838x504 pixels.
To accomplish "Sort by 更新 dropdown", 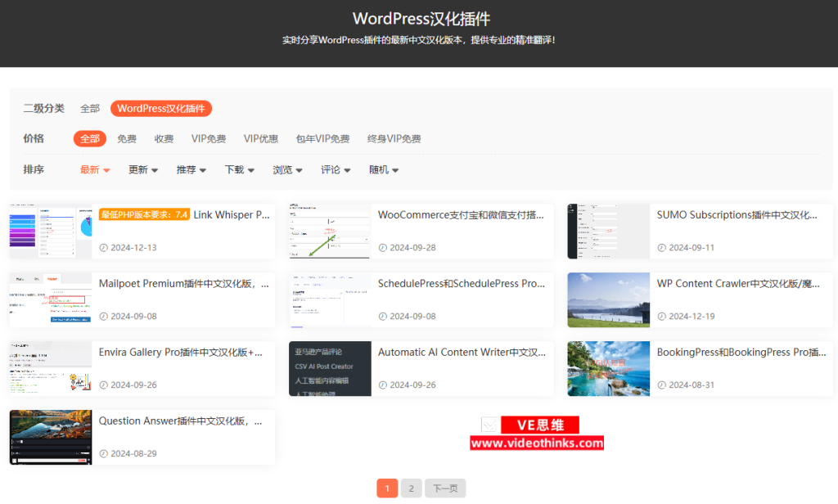I will point(142,170).
